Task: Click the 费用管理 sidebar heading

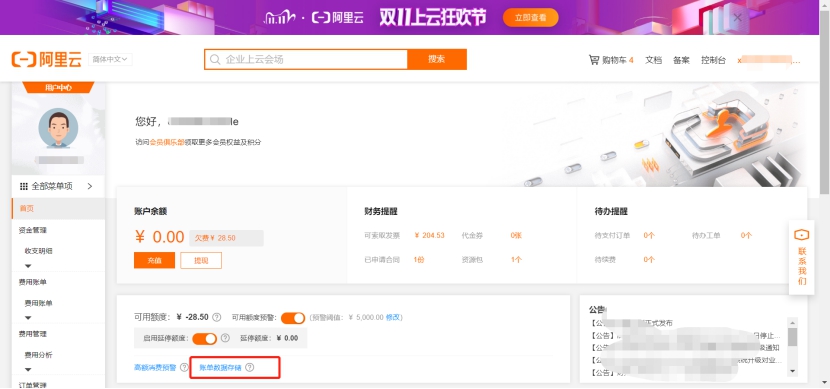Action: (33, 334)
